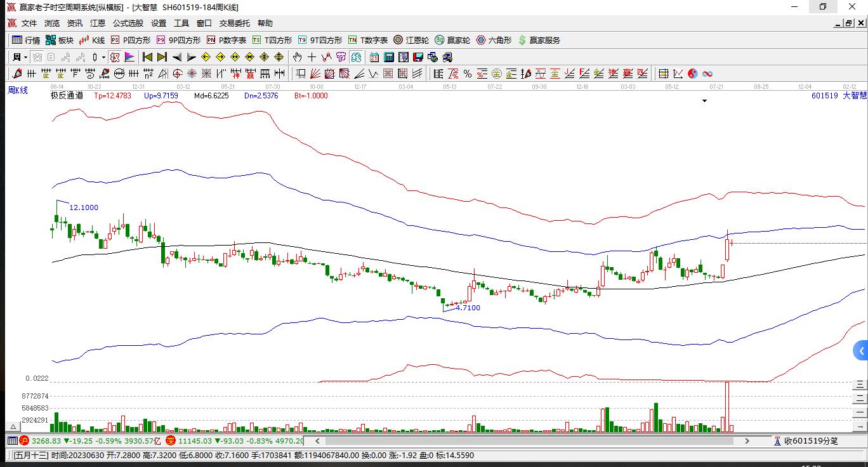
Task: Click the scrollbar right arrow
Action: tap(747, 440)
